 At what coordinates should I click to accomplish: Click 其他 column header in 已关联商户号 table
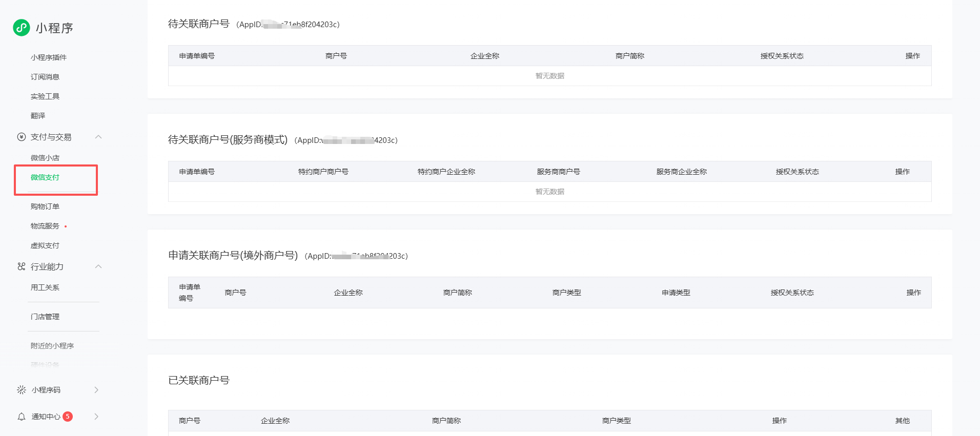tap(903, 421)
